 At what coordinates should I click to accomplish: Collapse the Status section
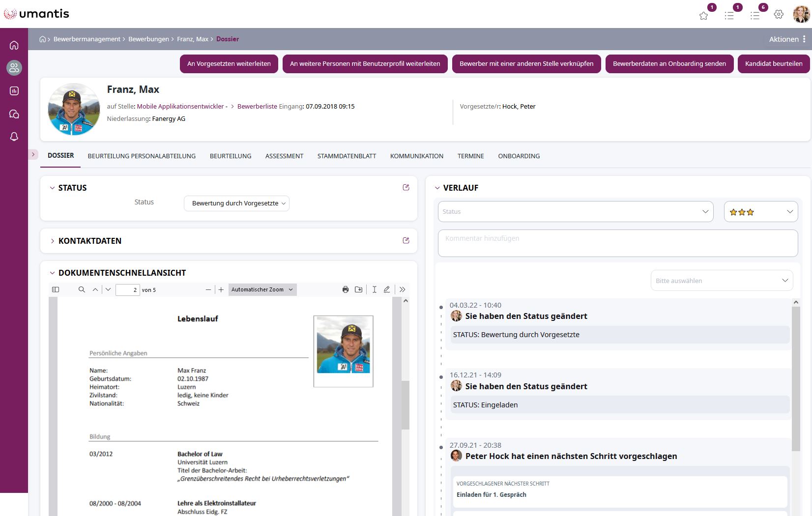click(x=53, y=188)
